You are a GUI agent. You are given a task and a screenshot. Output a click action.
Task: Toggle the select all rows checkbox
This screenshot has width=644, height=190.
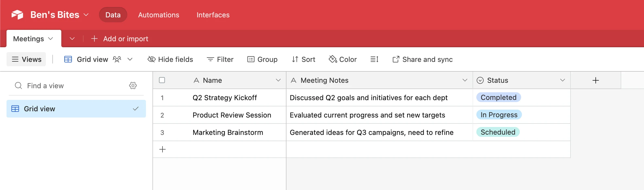[x=162, y=80]
